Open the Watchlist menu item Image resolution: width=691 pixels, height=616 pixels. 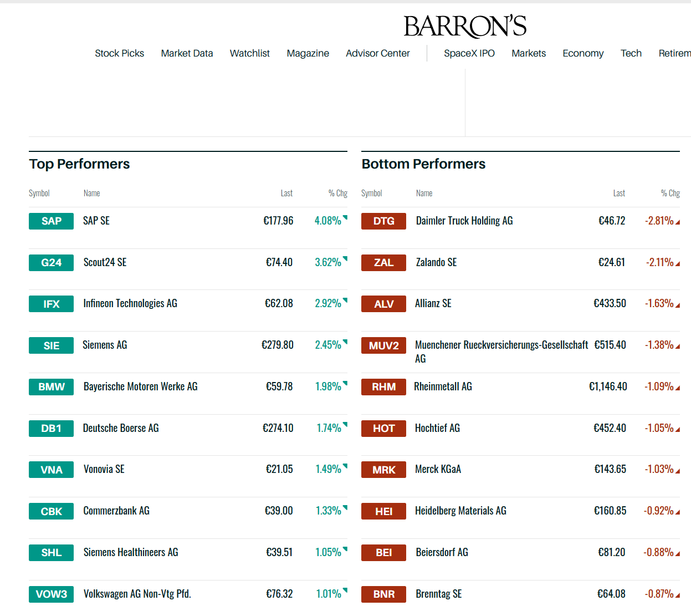[x=249, y=53]
